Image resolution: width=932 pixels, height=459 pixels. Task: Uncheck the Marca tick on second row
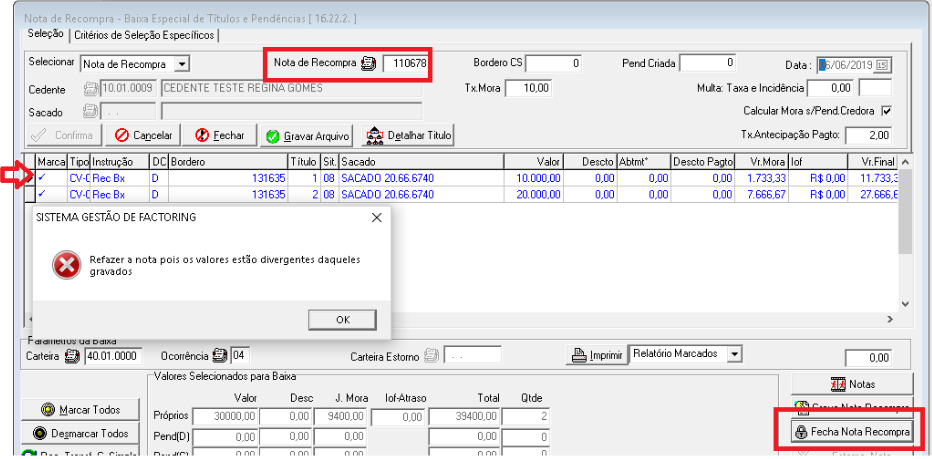pos(42,194)
